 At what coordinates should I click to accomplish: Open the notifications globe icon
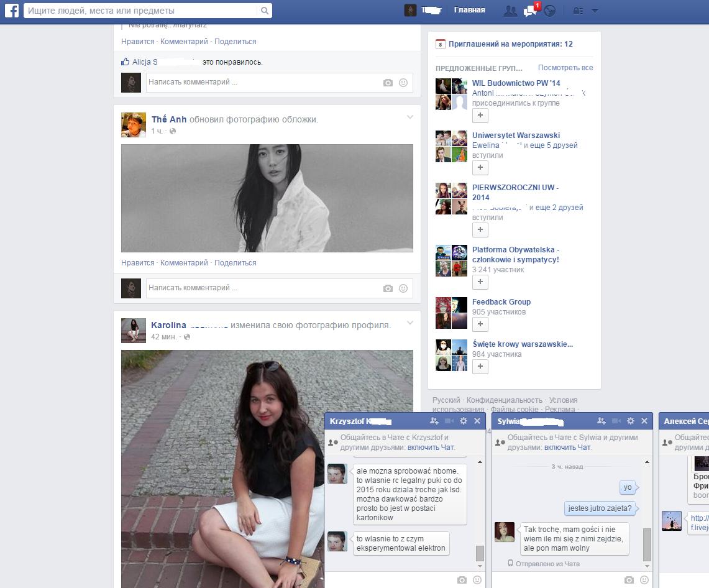pos(550,11)
